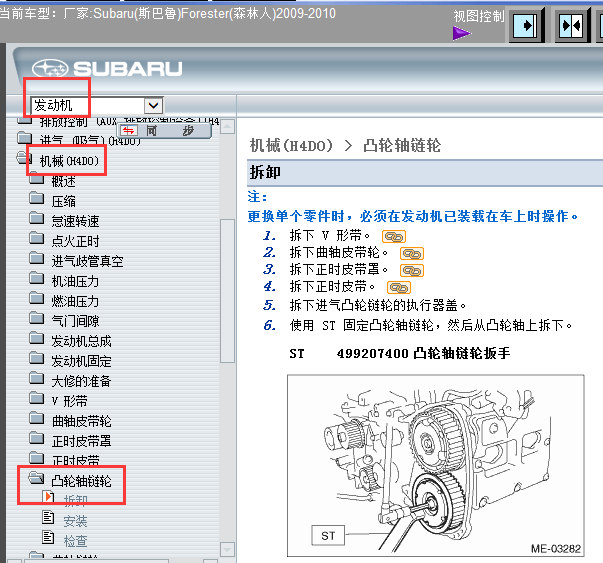The height and width of the screenshot is (563, 603).
Task: Open link icon for 拆下正时皮带罩
Action: pos(412,271)
